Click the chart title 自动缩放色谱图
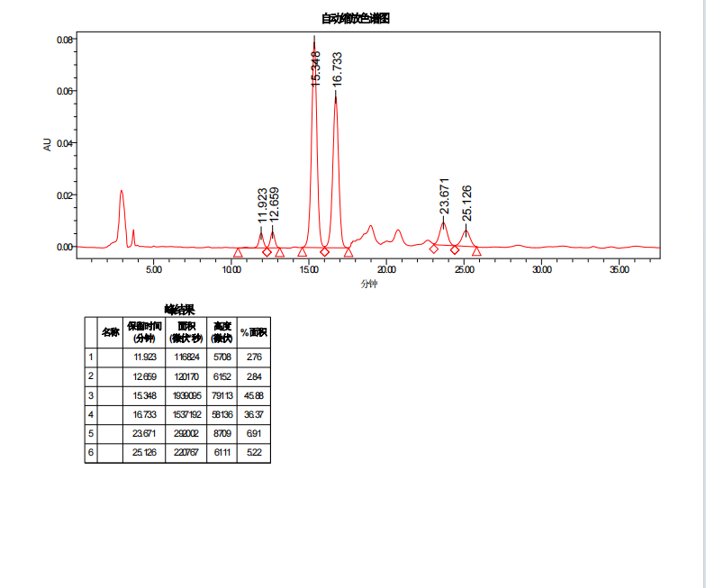Image resolution: width=706 pixels, height=588 pixels. click(x=356, y=19)
